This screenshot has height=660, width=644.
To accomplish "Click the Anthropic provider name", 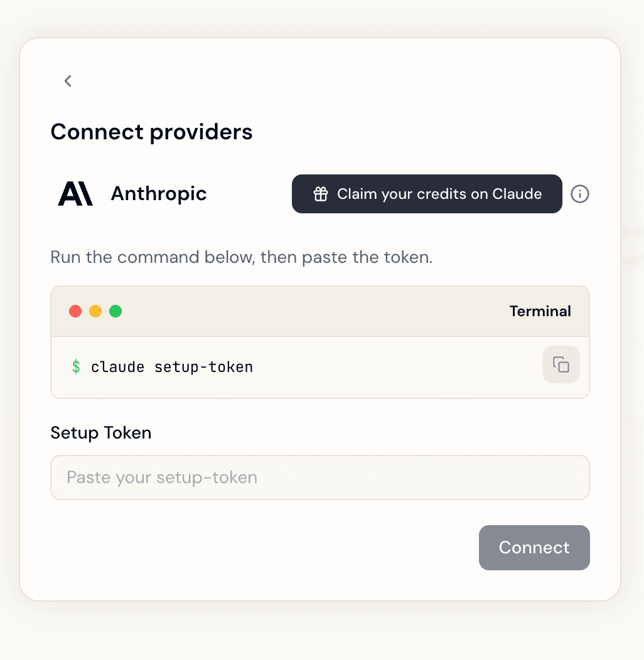I will pos(158,194).
